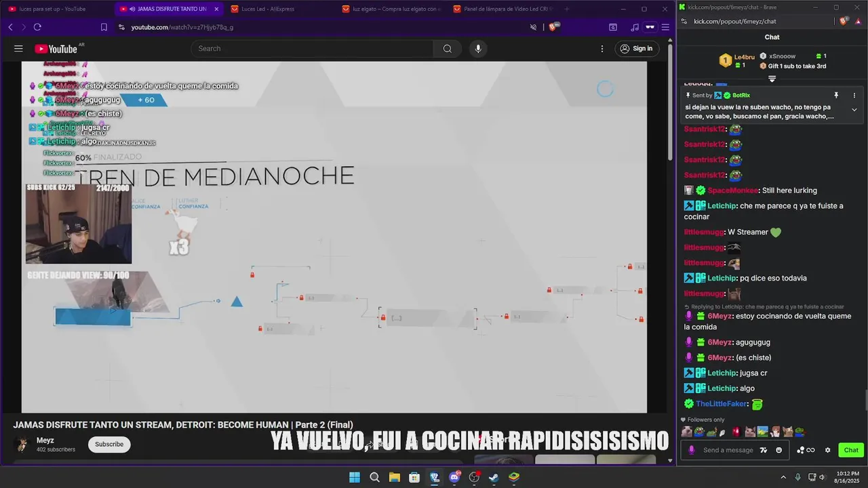Reload the YouTube page
This screenshot has width=868, height=488.
(37, 27)
